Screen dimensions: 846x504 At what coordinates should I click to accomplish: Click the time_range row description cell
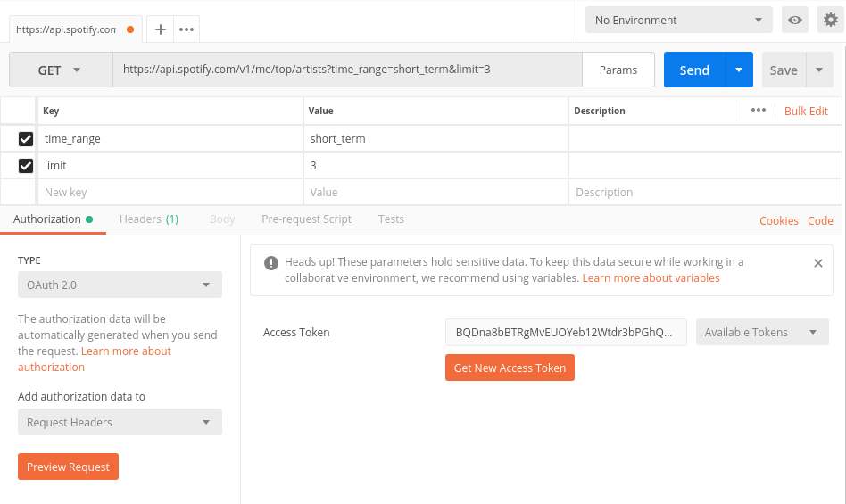point(705,138)
